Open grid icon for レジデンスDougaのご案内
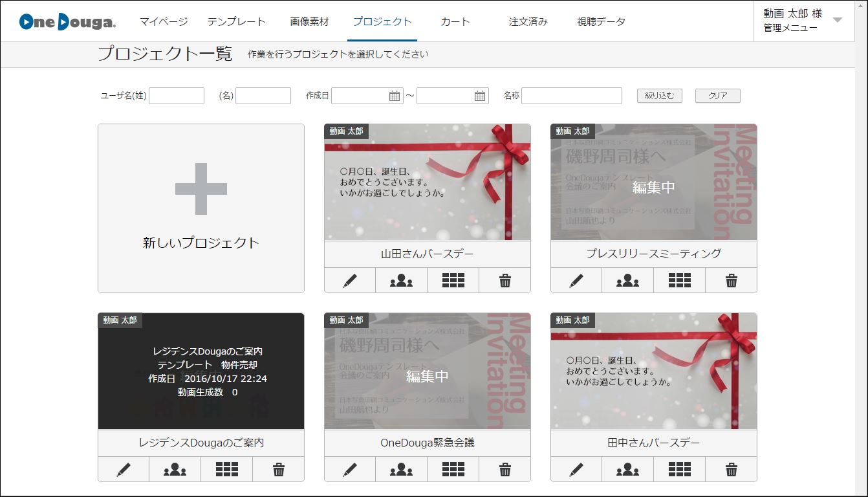 click(227, 470)
